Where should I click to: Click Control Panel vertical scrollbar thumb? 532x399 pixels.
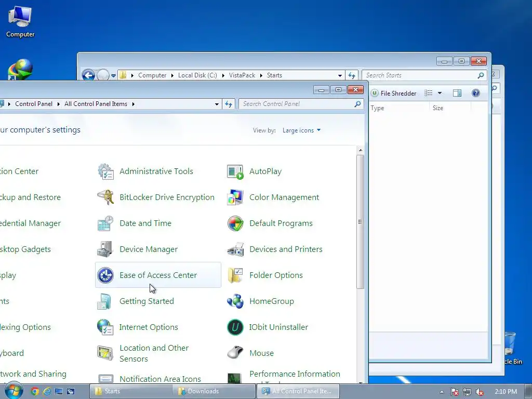pyautogui.click(x=360, y=222)
